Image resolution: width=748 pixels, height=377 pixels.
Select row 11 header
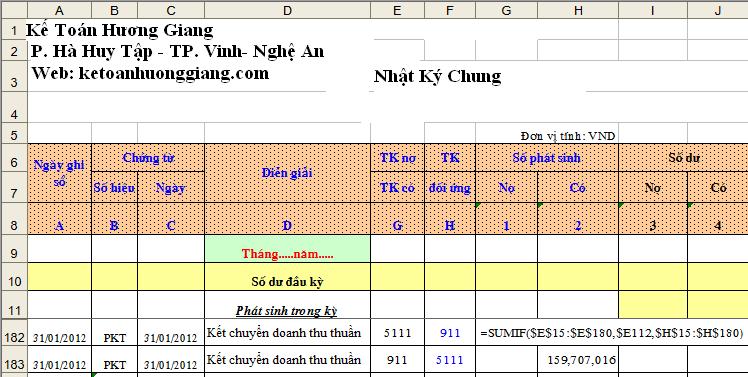(x=14, y=305)
